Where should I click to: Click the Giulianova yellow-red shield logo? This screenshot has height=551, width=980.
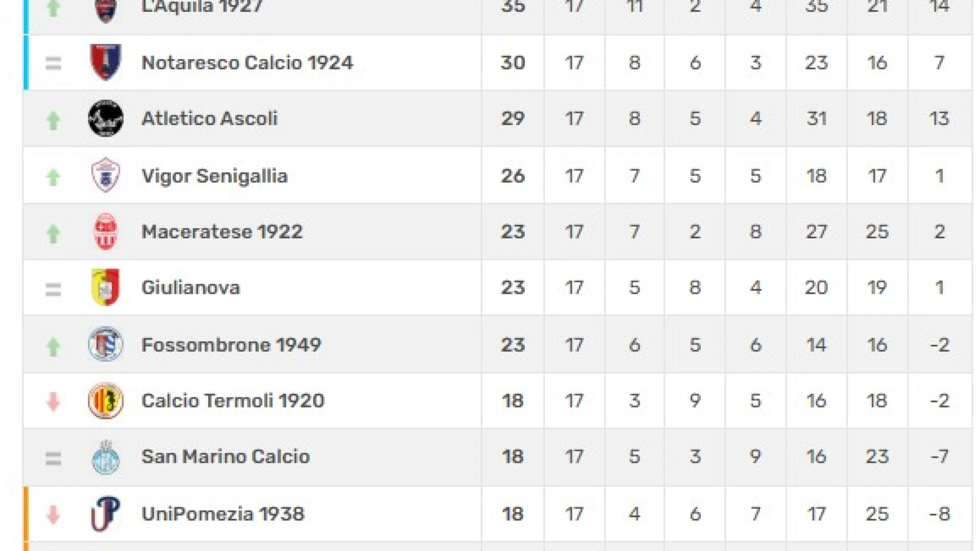point(106,288)
